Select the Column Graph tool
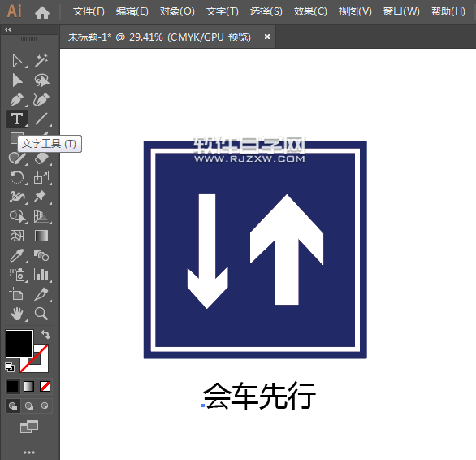Image resolution: width=476 pixels, height=460 pixels. (41, 275)
